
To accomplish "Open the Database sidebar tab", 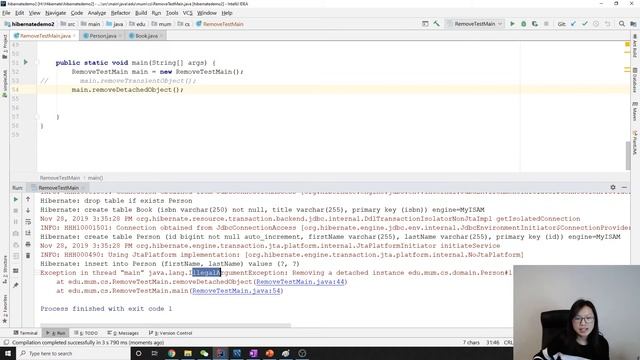I will tap(635, 80).
